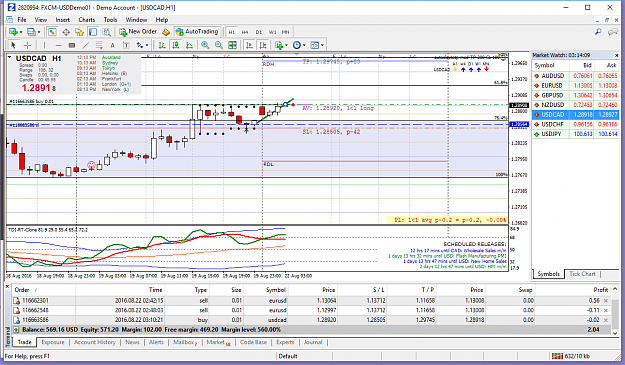Toggle chart shift from right border
The height and width of the screenshot is (365, 625).
tap(263, 45)
